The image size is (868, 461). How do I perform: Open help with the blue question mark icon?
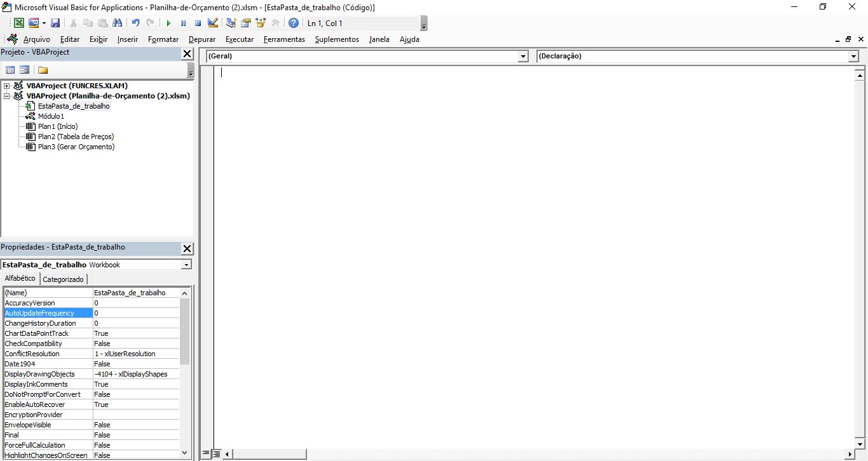293,23
